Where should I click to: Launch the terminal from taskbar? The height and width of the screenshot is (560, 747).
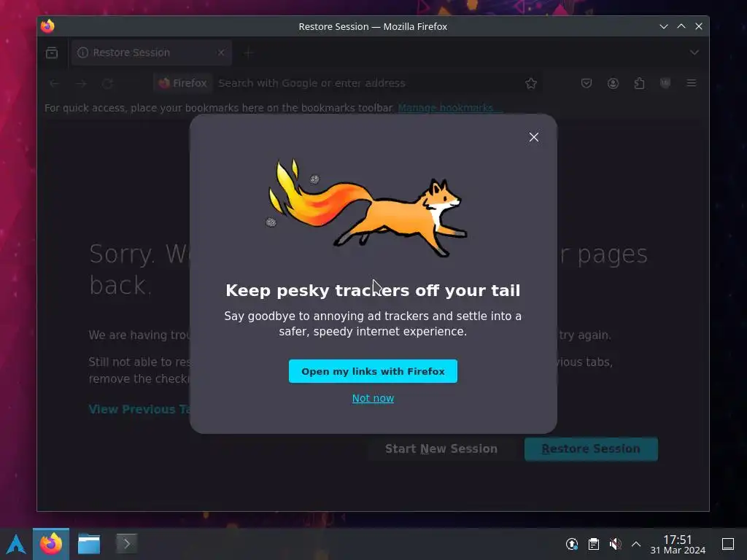[x=127, y=544]
